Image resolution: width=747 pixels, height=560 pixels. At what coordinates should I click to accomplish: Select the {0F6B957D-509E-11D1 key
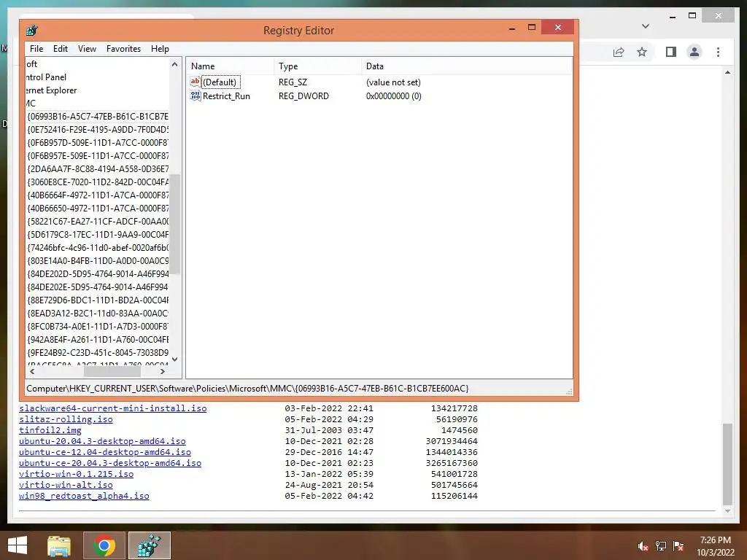tap(98, 142)
